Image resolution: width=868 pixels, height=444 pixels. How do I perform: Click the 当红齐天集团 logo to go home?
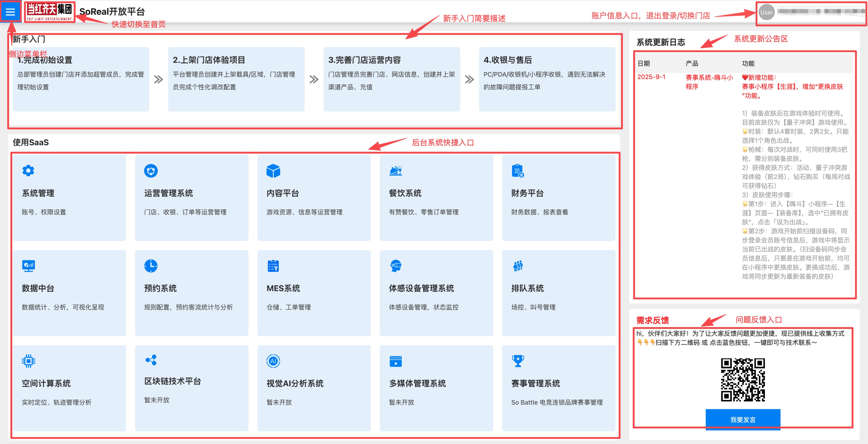pos(50,12)
